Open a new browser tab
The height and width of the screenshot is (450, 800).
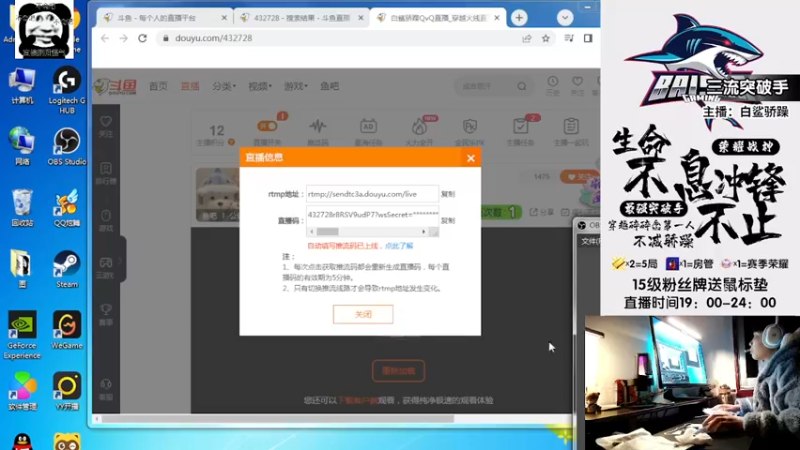pos(519,18)
